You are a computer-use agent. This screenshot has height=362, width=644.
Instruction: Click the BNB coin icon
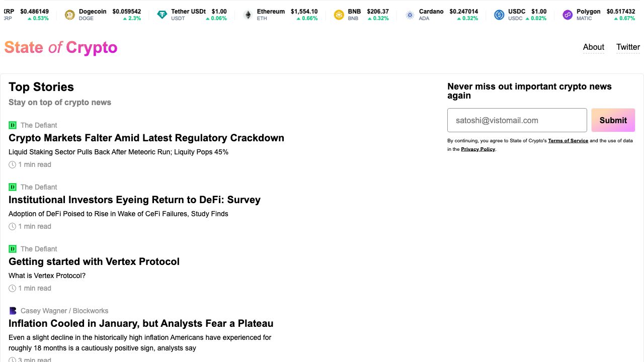click(x=339, y=15)
